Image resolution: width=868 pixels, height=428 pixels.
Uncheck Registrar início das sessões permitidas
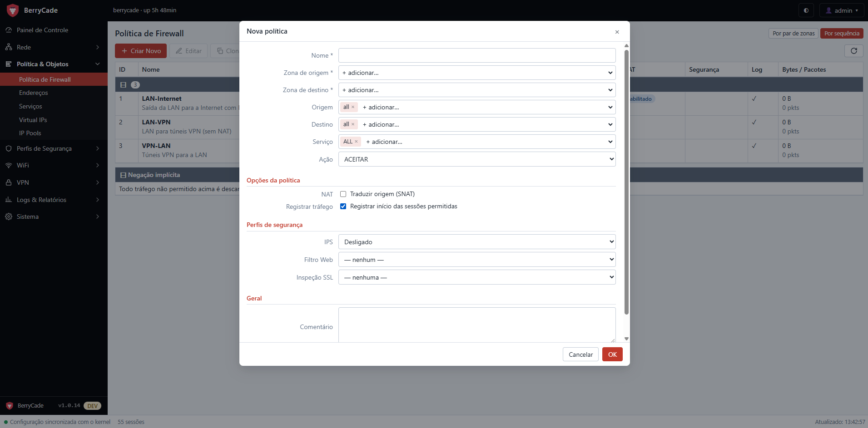click(343, 207)
